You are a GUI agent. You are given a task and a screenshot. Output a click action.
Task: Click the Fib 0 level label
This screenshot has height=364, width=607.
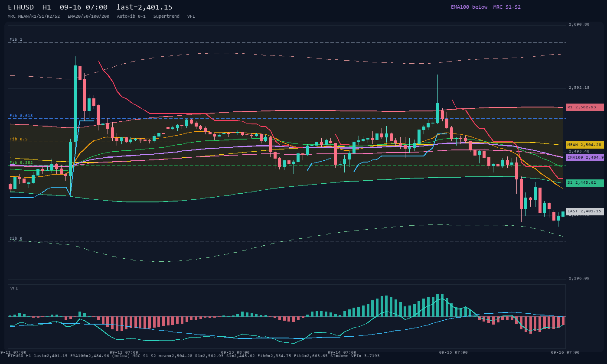(x=16, y=238)
